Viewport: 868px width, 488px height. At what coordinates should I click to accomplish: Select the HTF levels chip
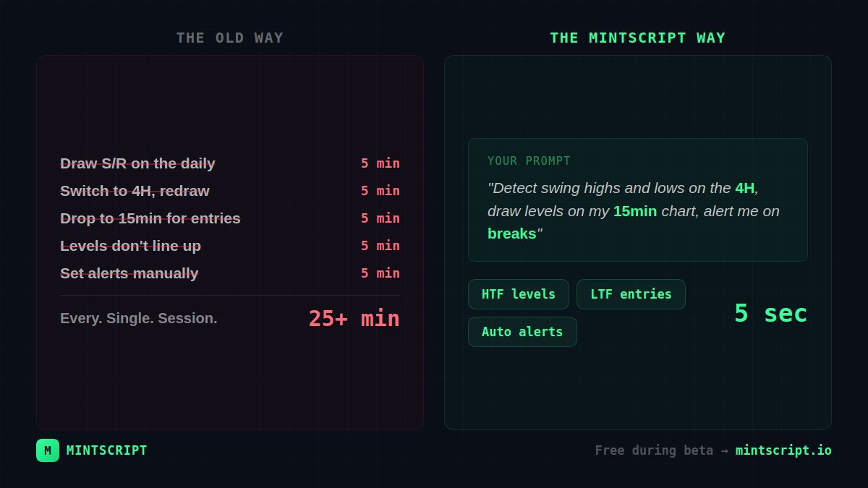coord(519,294)
